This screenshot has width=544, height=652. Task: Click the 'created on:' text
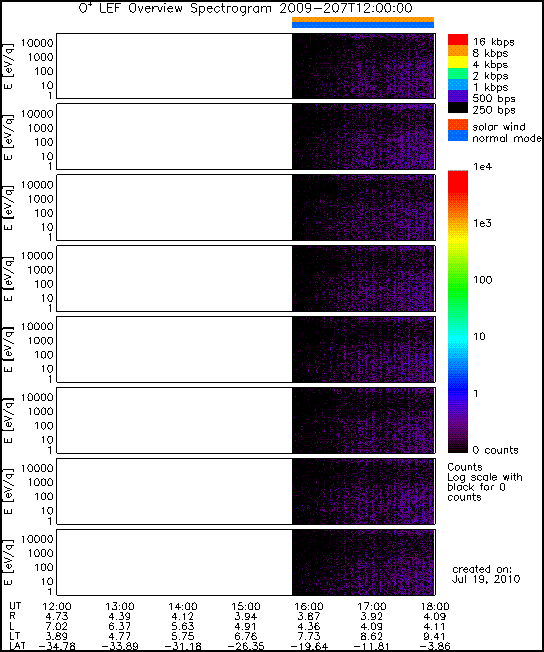click(482, 569)
